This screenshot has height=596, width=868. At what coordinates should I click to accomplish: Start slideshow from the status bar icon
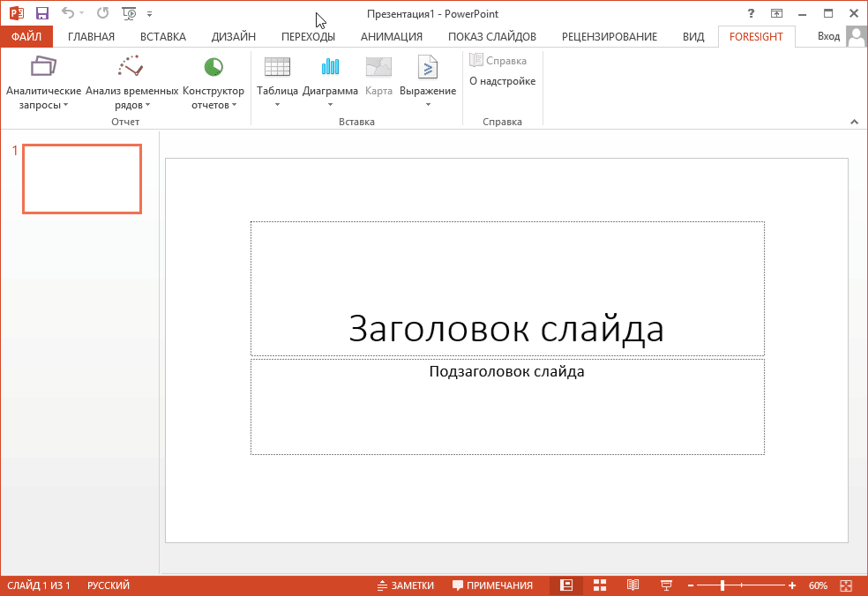click(x=666, y=585)
